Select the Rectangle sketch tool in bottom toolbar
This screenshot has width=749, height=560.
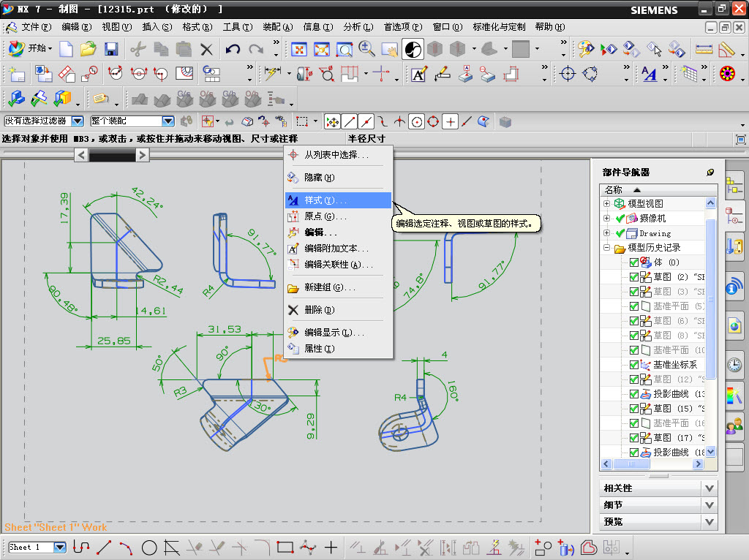tap(285, 547)
